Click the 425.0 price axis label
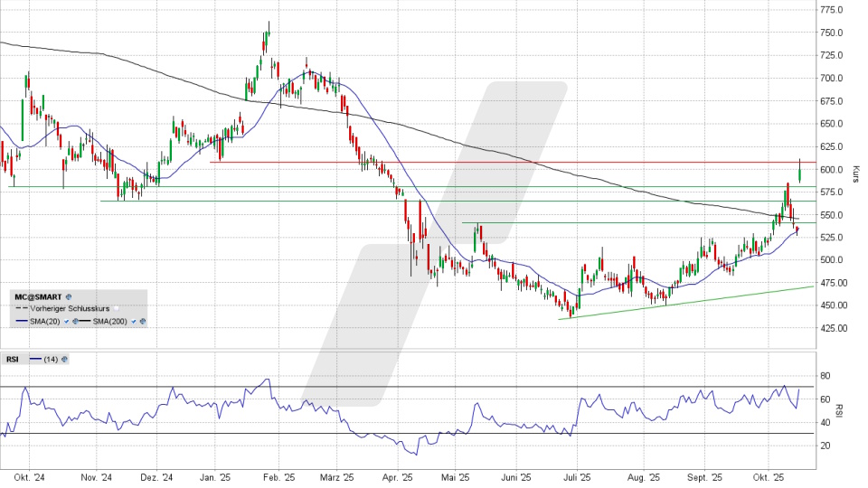The image size is (868, 488). click(x=832, y=329)
